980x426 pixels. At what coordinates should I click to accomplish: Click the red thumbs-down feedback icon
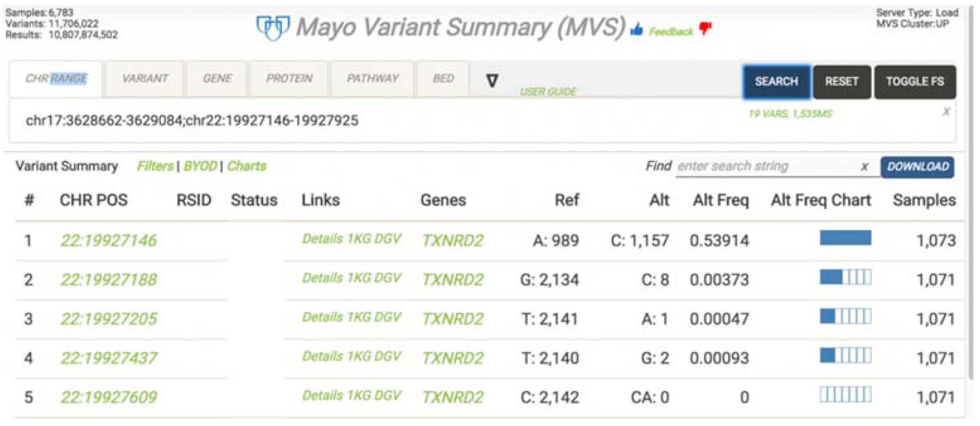point(705,28)
